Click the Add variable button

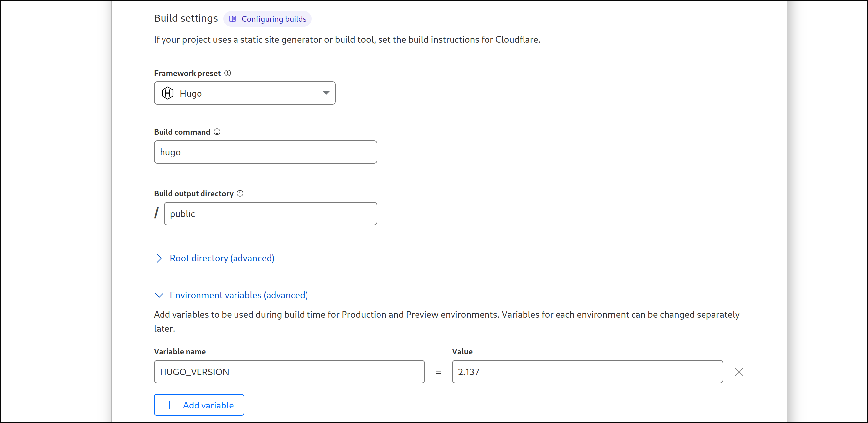(199, 405)
